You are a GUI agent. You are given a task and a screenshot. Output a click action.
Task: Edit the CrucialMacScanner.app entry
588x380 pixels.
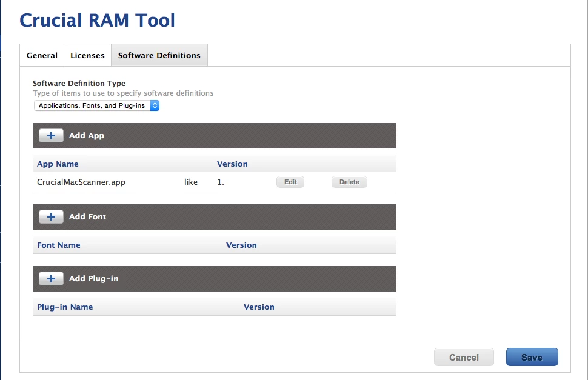click(290, 182)
